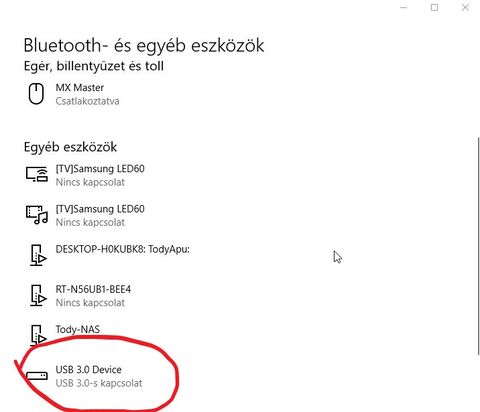Click the device icon beside Tody-NAS

(x=38, y=335)
